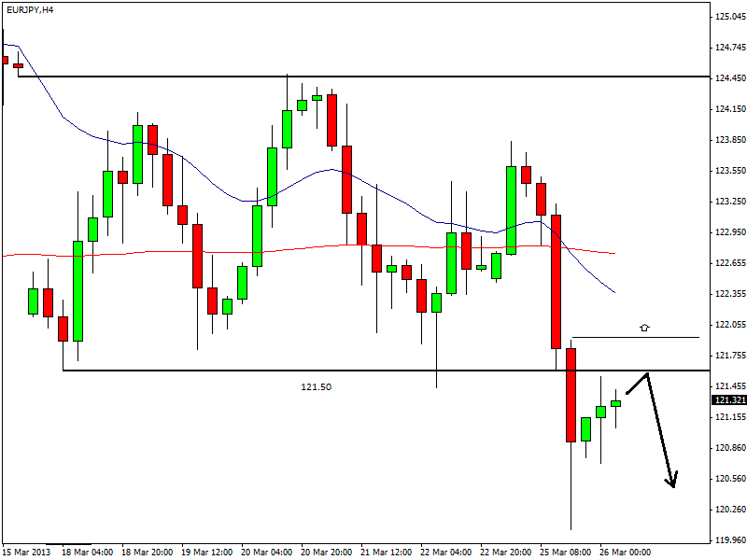Click the 26 Mar 00:00 time label
Screen dimensions: 747x560
[625, 552]
